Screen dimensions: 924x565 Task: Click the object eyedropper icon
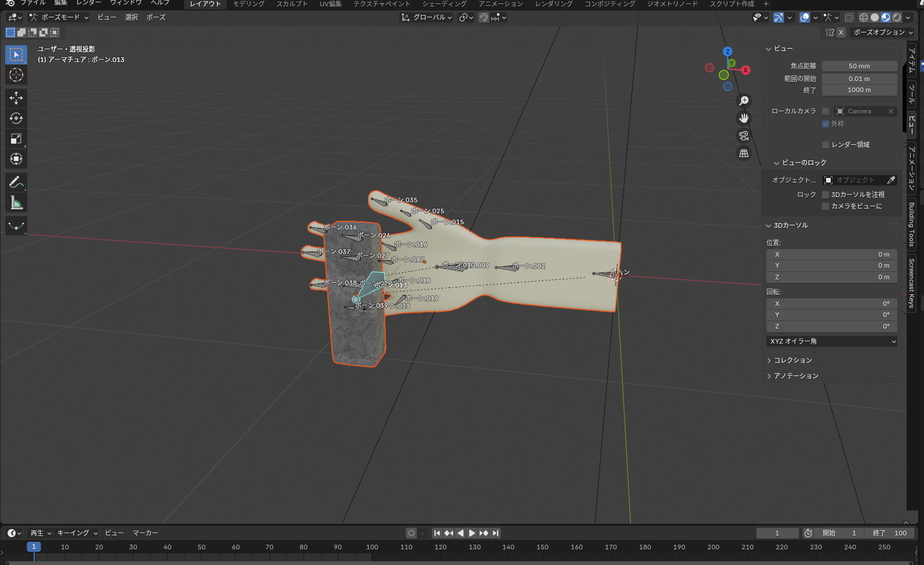pyautogui.click(x=891, y=180)
